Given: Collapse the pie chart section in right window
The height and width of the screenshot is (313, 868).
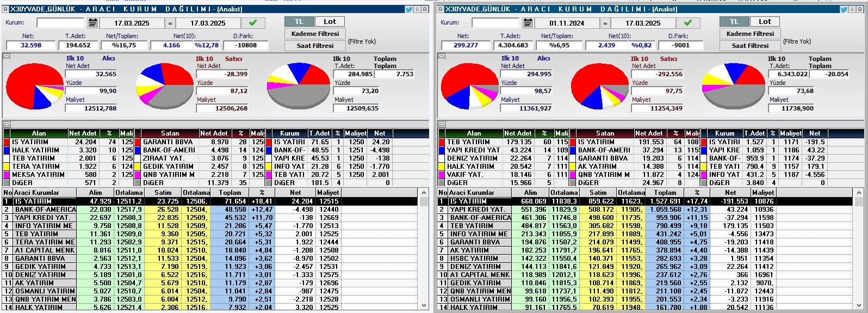Looking at the screenshot, I should 441,56.
